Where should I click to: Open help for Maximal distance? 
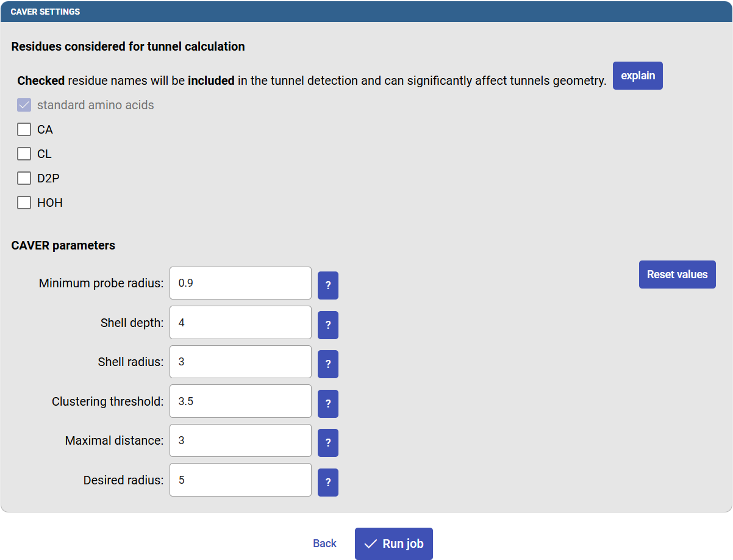327,442
